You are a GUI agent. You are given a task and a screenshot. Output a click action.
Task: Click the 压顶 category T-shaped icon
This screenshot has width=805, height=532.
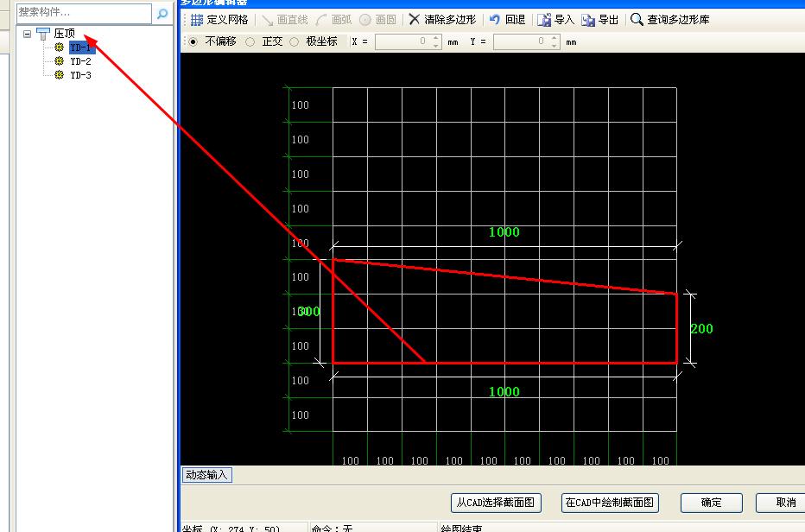coord(43,34)
